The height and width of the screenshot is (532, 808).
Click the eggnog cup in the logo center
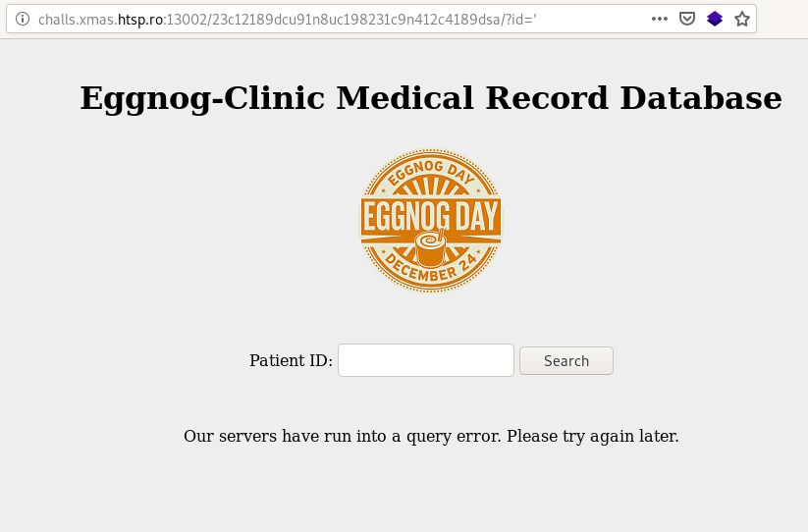click(x=429, y=247)
